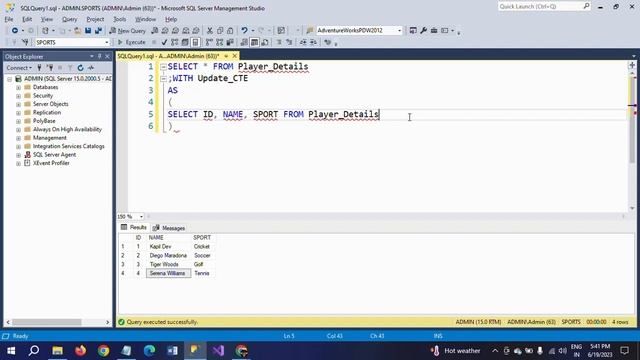
Task: Open AdventureWorksPDW2012 dropdown
Action: [x=400, y=31]
